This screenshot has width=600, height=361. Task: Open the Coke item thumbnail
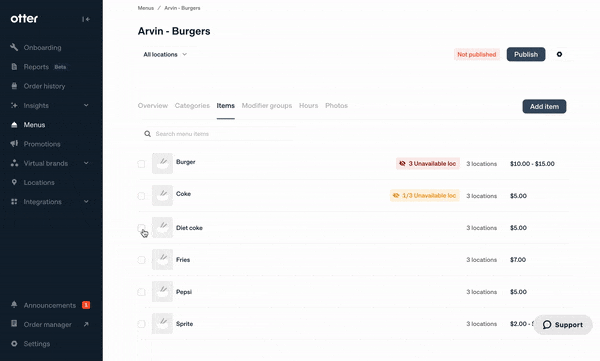coord(162,196)
